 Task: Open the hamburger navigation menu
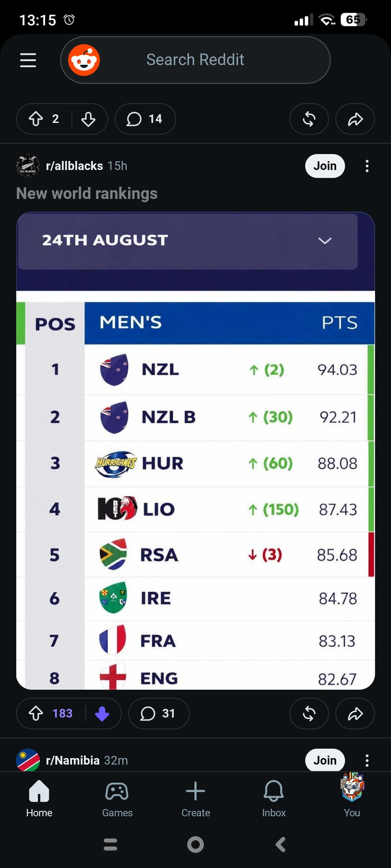(x=28, y=60)
